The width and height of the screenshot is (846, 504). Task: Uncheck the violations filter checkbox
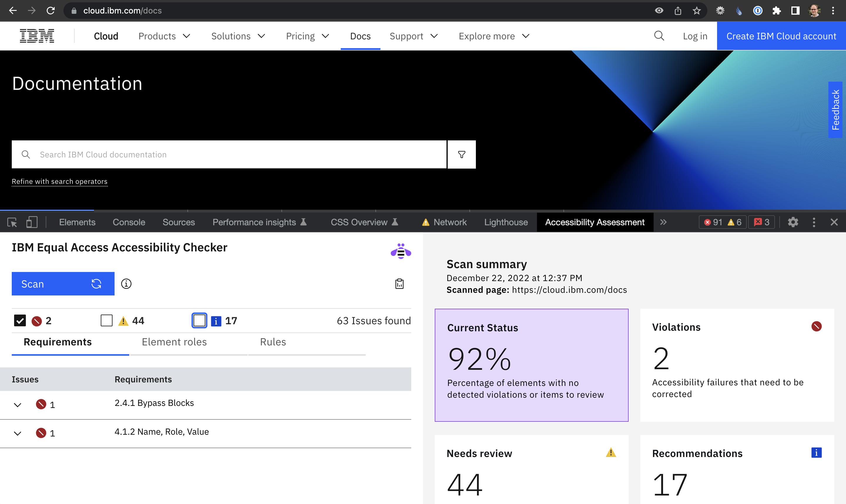pyautogui.click(x=20, y=320)
